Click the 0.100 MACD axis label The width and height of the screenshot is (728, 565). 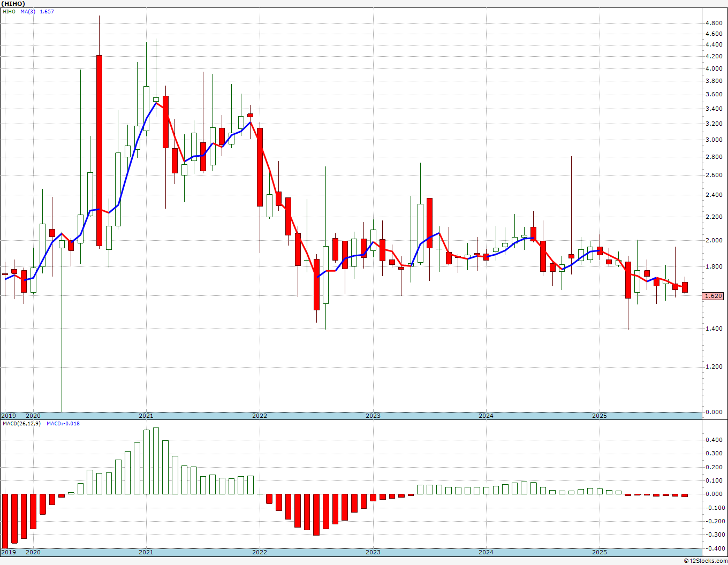715,481
